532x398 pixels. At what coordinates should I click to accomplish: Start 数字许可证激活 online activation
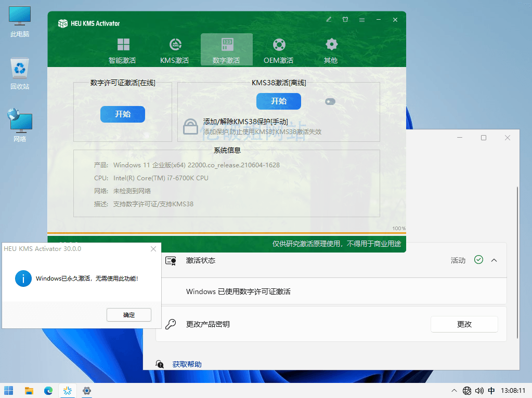(x=123, y=114)
